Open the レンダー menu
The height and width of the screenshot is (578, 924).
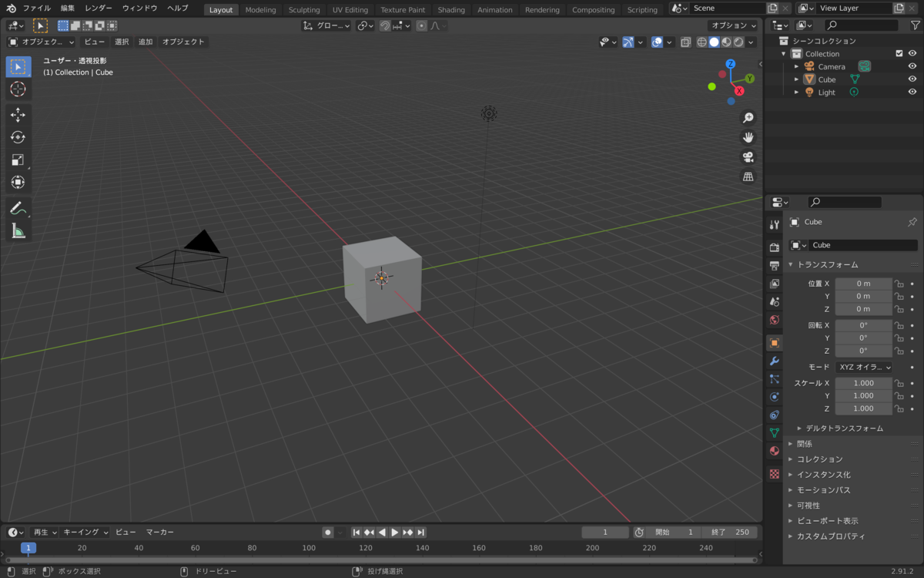pyautogui.click(x=99, y=8)
